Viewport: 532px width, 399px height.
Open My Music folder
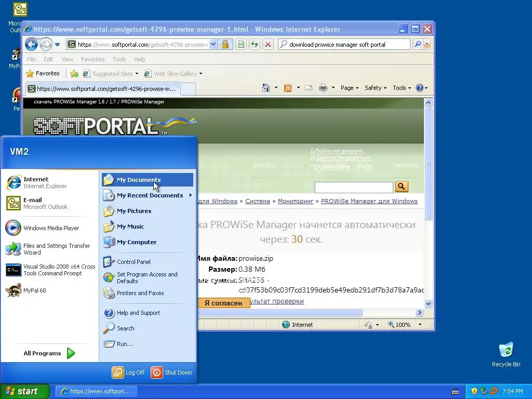[x=148, y=227]
